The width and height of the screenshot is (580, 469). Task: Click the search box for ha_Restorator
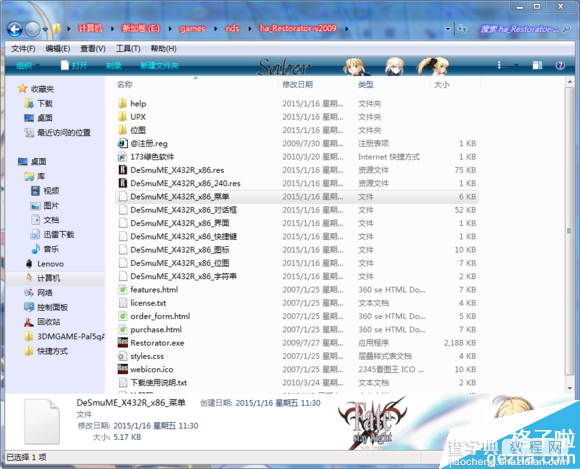(x=519, y=29)
